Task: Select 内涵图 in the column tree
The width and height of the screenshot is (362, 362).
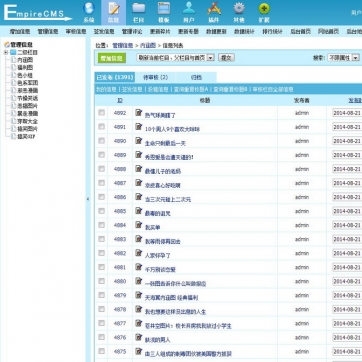Action: pos(25,60)
